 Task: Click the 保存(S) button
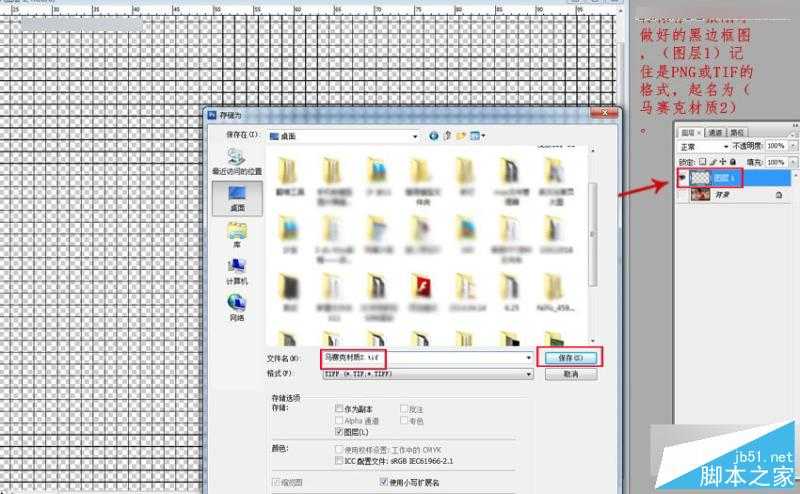point(570,358)
